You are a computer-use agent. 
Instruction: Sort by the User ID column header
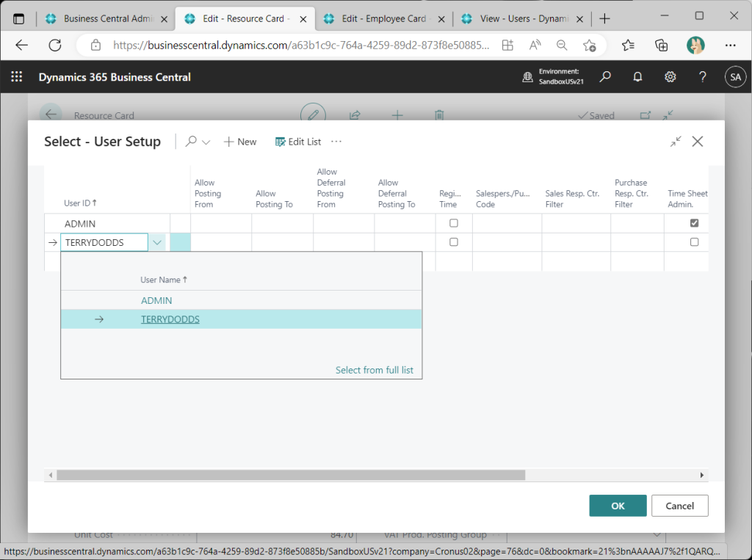[81, 203]
